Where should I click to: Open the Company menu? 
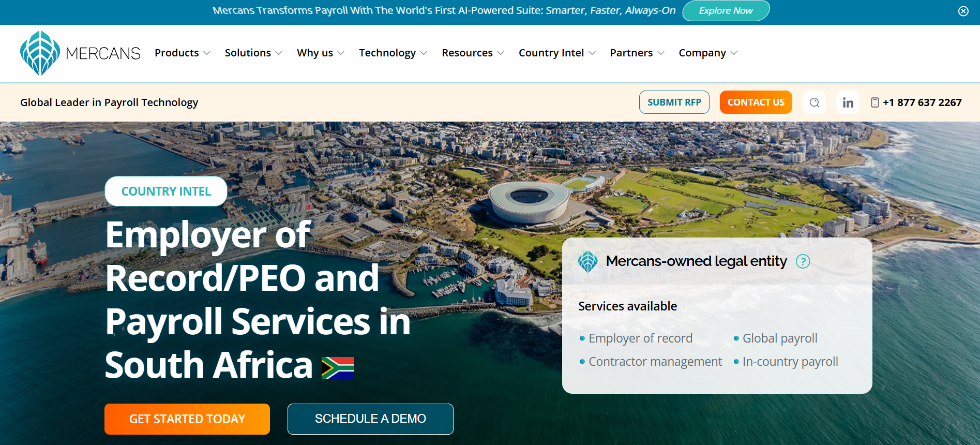[x=702, y=53]
